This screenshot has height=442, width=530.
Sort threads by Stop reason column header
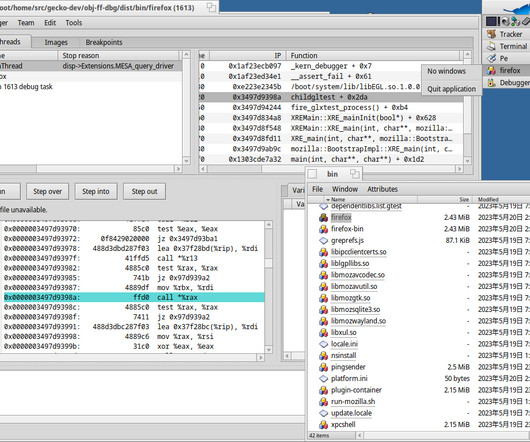point(119,55)
